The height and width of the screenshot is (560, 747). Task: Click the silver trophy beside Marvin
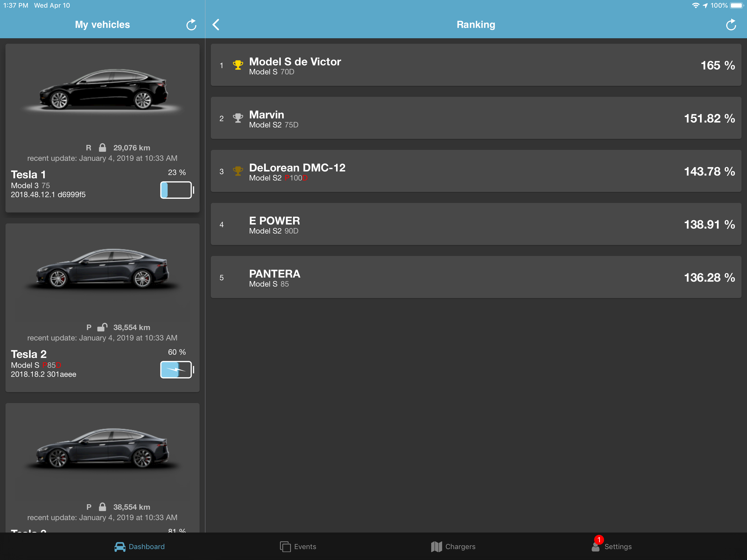click(x=238, y=118)
